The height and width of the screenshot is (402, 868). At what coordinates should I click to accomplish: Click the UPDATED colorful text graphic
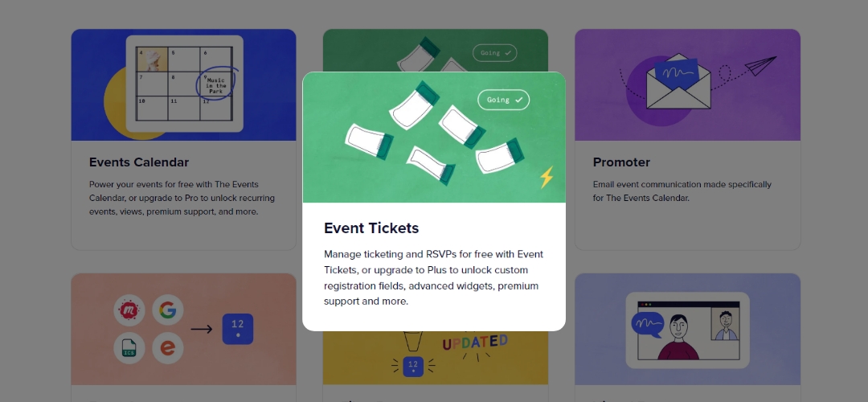[475, 343]
